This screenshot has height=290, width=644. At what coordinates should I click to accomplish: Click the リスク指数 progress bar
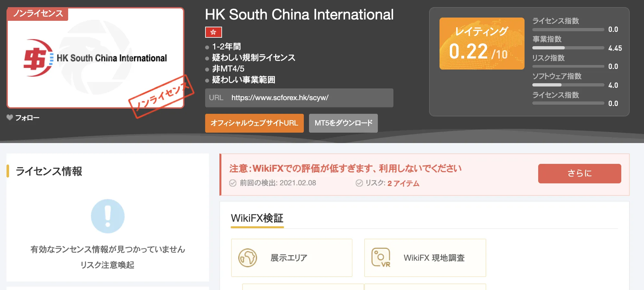[x=568, y=66]
